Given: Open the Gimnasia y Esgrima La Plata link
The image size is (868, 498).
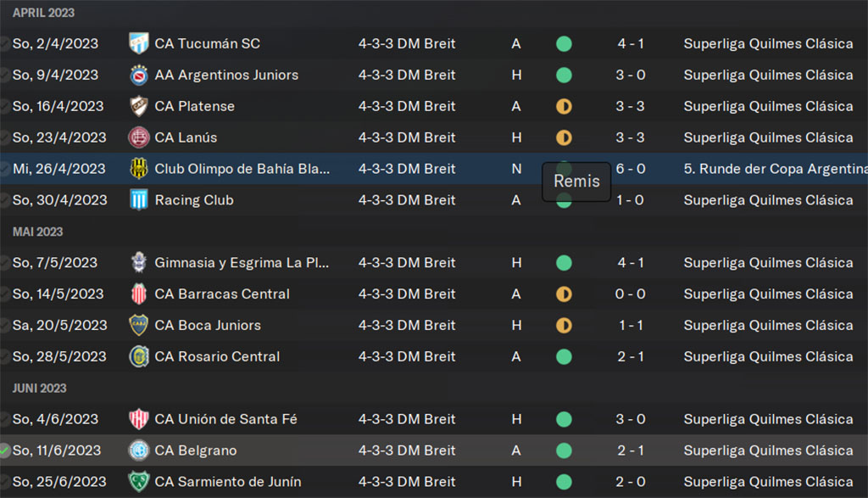Looking at the screenshot, I should point(242,262).
